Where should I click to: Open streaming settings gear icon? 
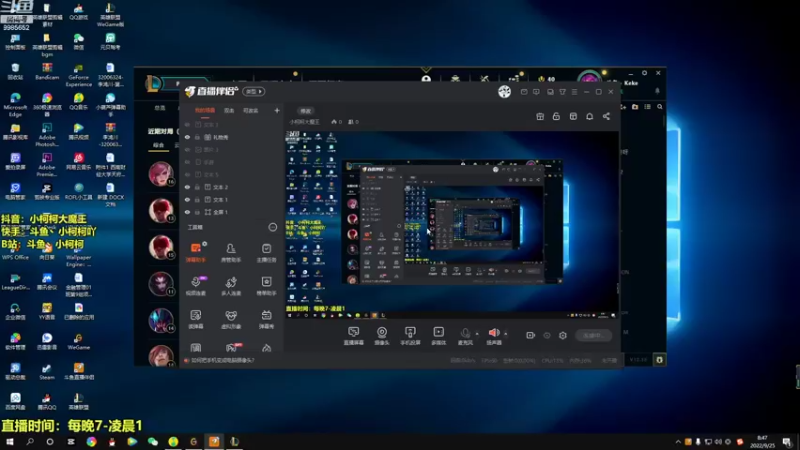tap(563, 335)
